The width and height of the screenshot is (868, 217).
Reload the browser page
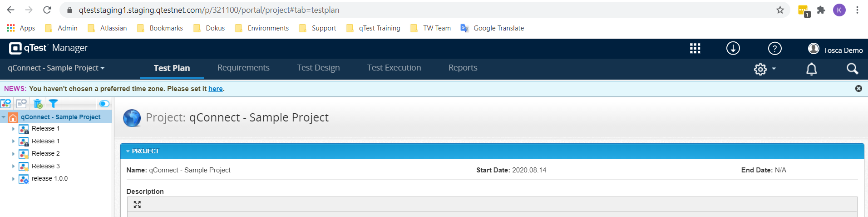pyautogui.click(x=47, y=10)
